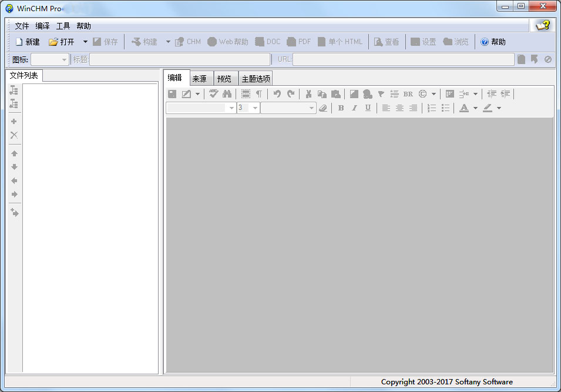This screenshot has width=561, height=392.
Task: Click the binoculars find icon
Action: point(227,94)
